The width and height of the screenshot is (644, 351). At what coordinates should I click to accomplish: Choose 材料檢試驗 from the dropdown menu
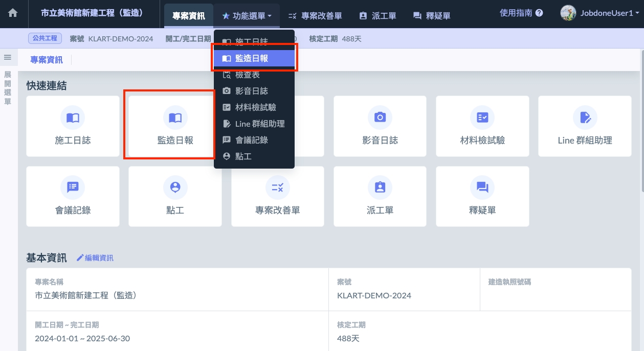[255, 107]
